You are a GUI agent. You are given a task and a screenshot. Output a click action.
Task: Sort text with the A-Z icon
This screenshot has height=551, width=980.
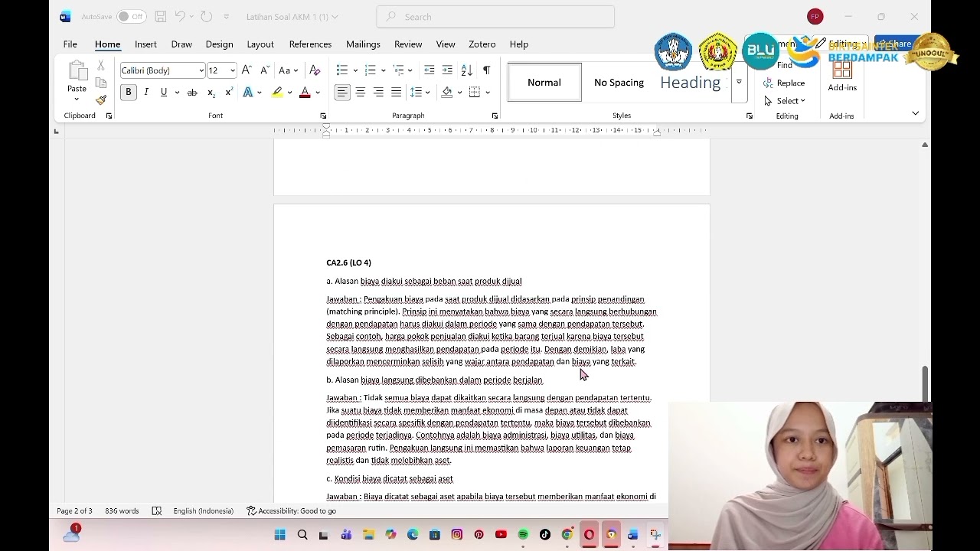click(x=466, y=70)
